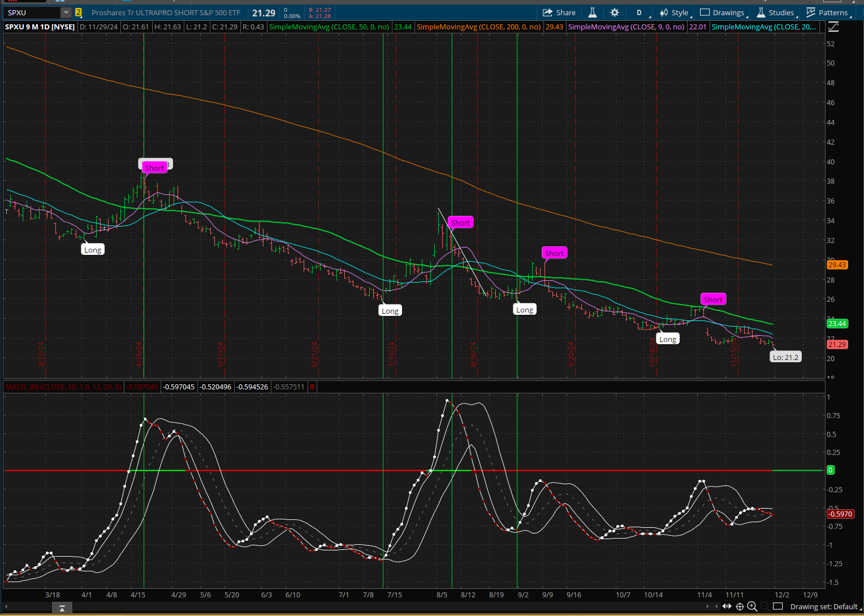The width and height of the screenshot is (864, 616).
Task: Click the 23.44 value after SMA 50 label
Action: [403, 27]
